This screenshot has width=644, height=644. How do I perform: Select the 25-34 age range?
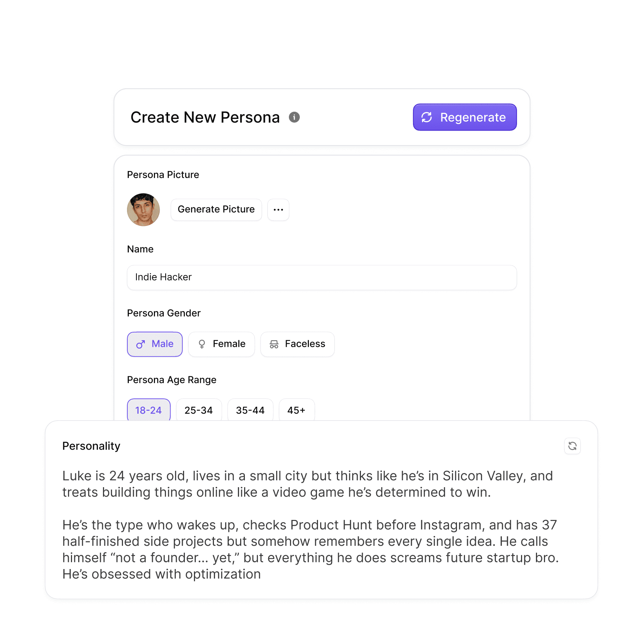199,410
